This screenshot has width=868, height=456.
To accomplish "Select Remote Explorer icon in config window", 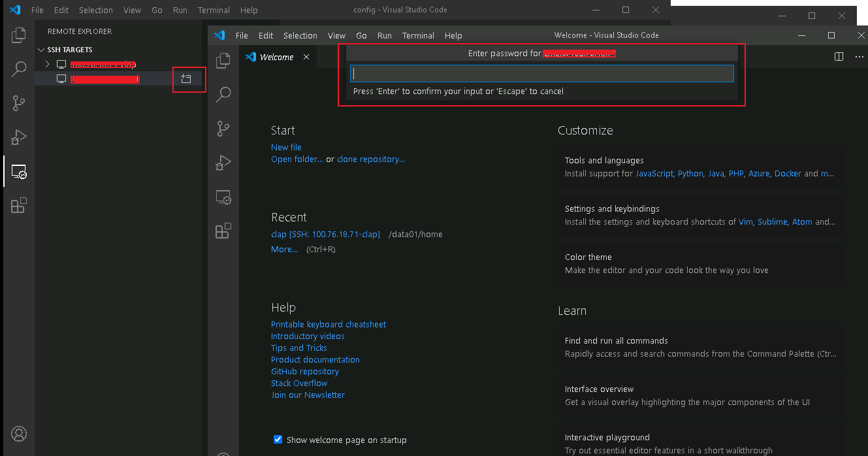I will (x=19, y=172).
